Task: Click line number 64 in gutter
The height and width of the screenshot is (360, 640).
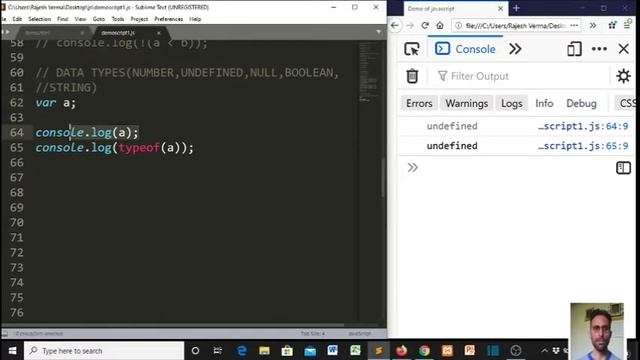Action: (x=17, y=133)
